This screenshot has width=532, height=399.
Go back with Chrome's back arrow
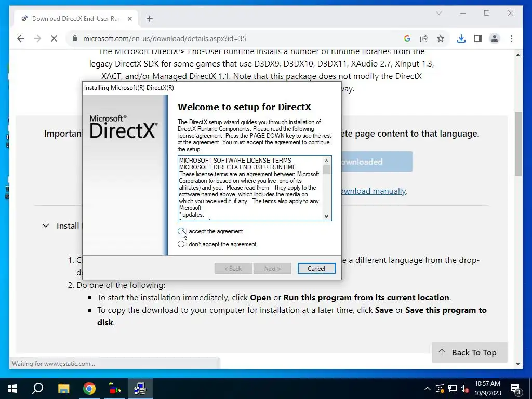[x=21, y=38]
